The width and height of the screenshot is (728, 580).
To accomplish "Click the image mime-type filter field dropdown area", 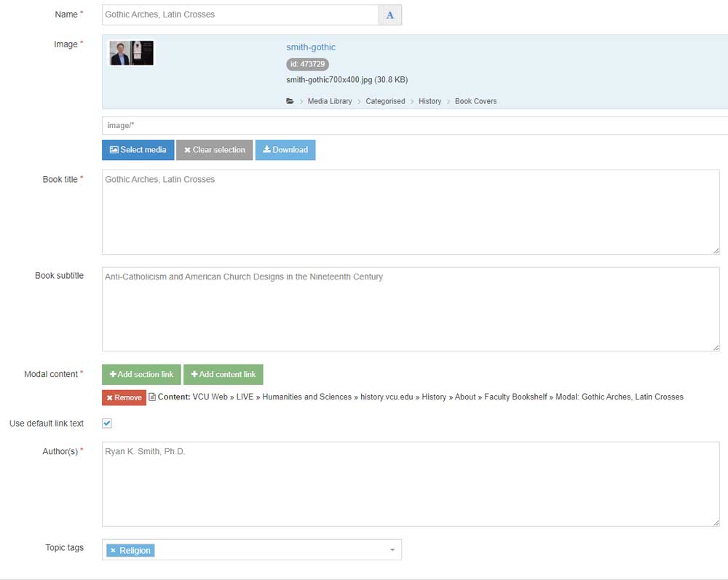I will [364, 124].
